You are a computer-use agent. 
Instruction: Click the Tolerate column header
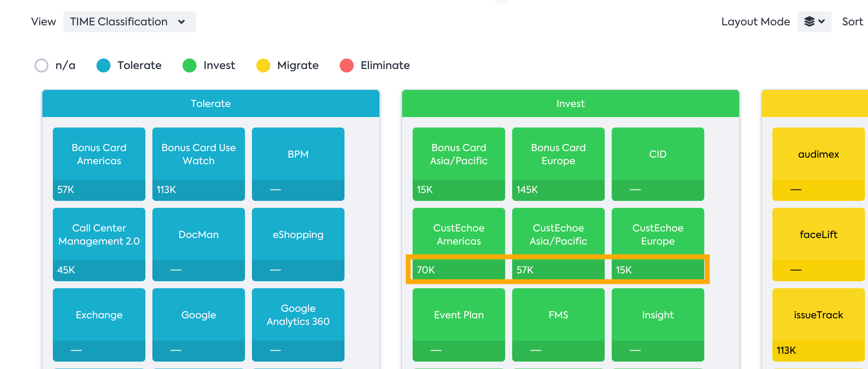click(x=211, y=103)
